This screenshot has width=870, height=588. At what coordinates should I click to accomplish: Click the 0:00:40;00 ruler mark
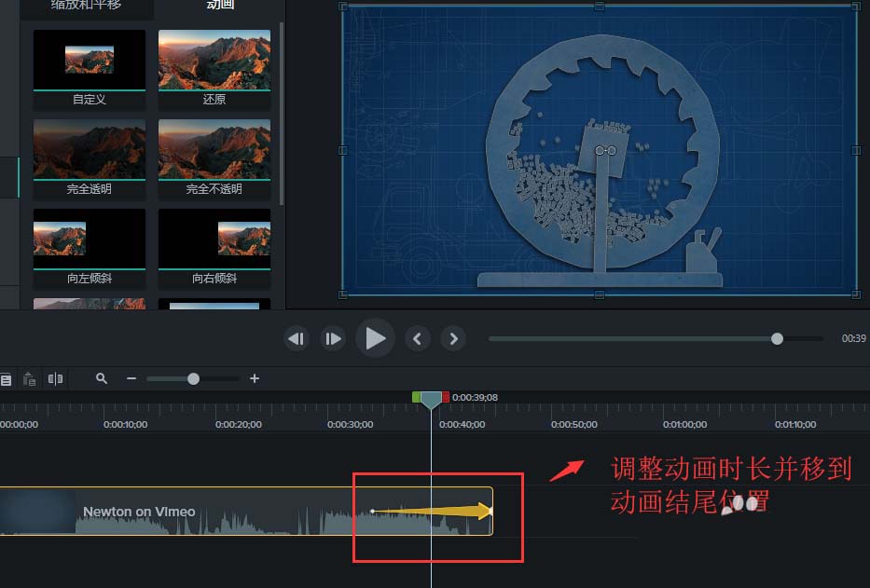tap(462, 424)
